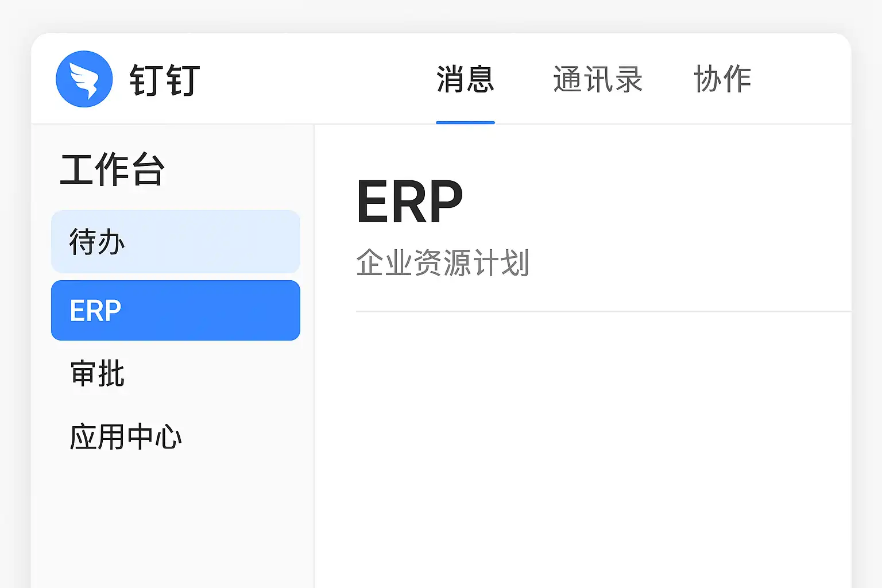Click header space between 钉钉 and 消息
This screenshot has width=882, height=588.
[316, 79]
